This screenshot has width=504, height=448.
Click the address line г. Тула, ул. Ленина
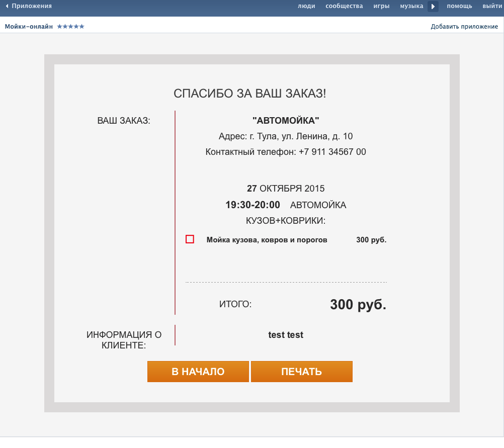(286, 136)
